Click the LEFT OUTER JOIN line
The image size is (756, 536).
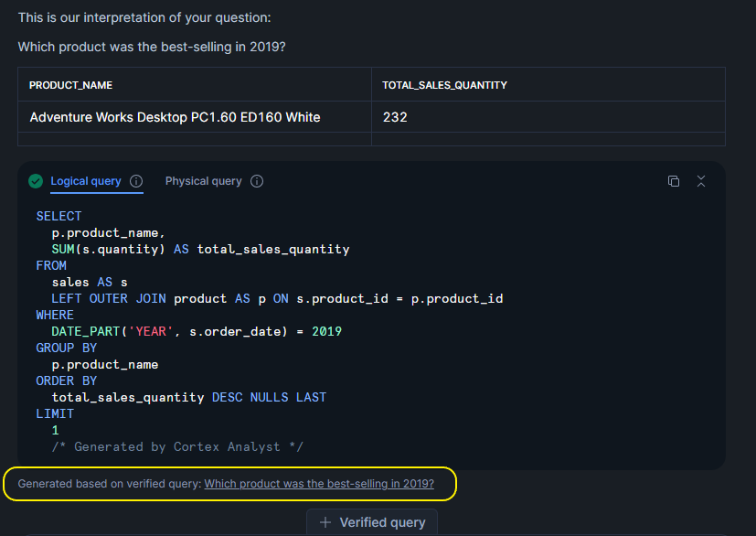pyautogui.click(x=277, y=298)
